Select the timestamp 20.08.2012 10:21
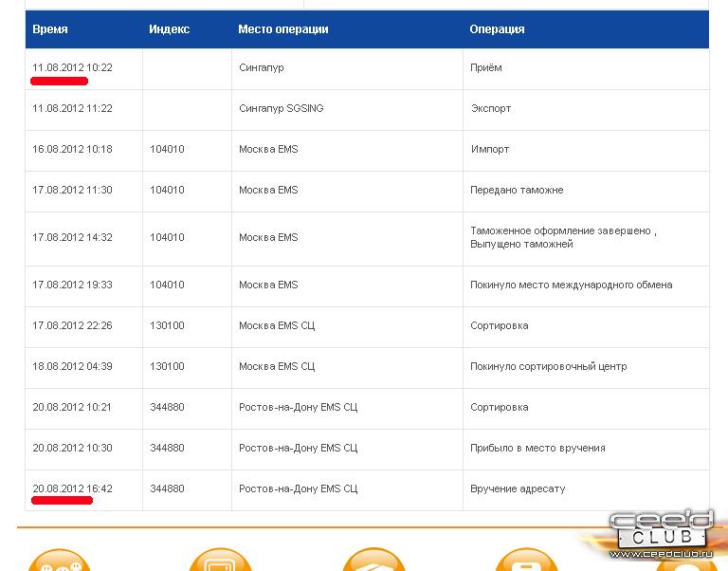This screenshot has width=728, height=571. click(72, 408)
